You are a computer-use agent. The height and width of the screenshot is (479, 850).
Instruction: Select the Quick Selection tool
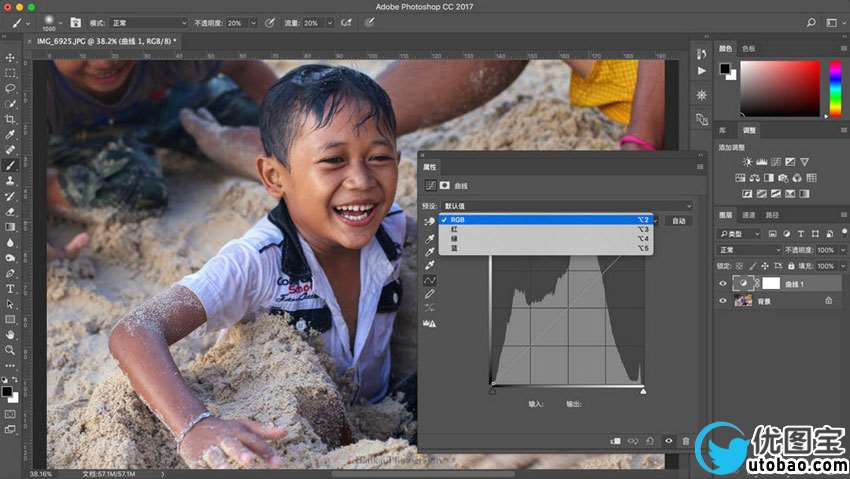(x=10, y=103)
